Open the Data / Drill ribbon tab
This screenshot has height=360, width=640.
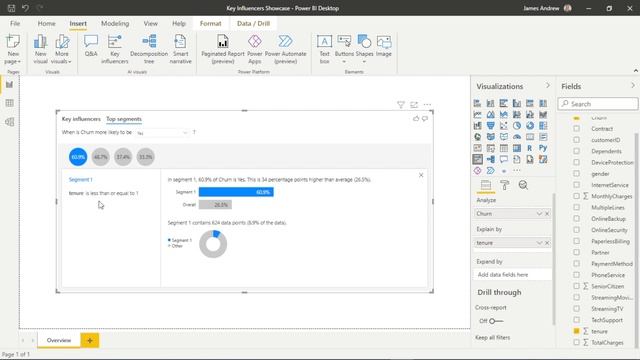(x=253, y=24)
